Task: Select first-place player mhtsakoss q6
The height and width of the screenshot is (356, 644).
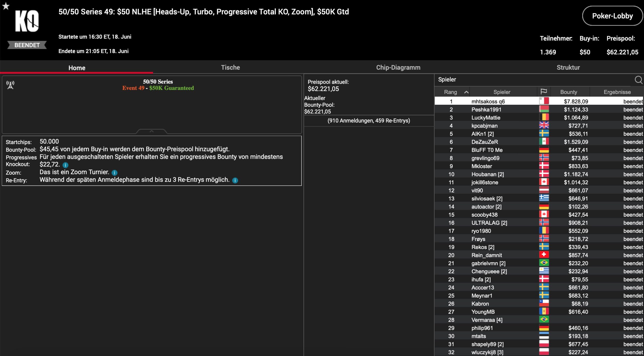Action: pos(488,101)
